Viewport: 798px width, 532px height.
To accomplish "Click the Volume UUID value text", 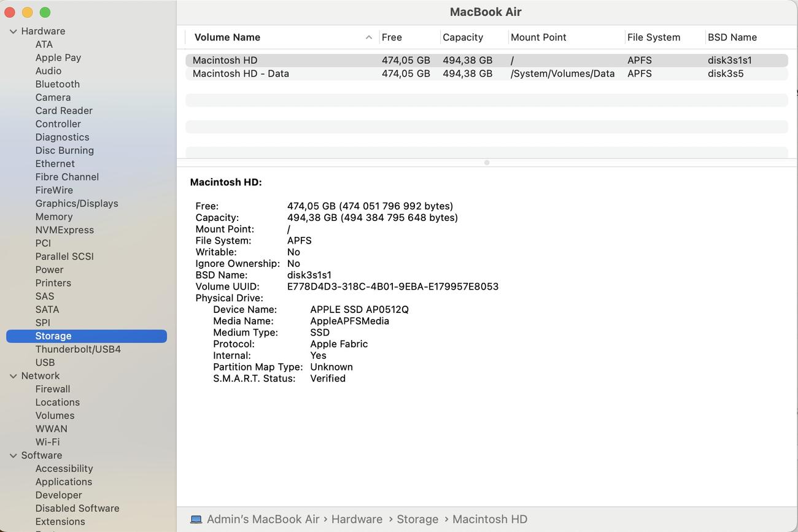I will pos(393,287).
